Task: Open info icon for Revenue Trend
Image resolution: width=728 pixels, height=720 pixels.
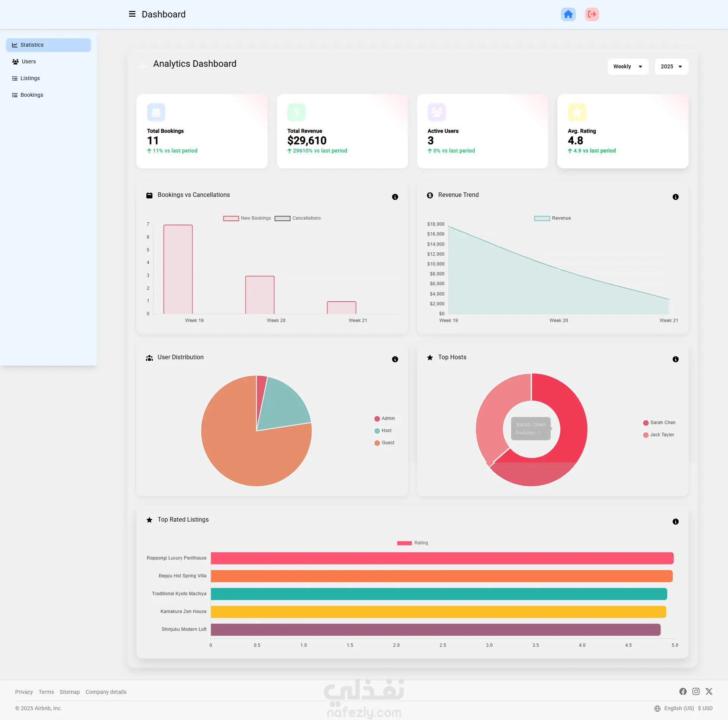Action: 675,197
